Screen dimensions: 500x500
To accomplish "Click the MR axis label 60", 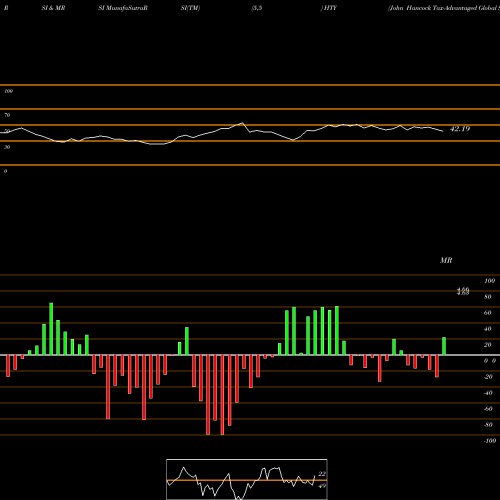I will [488, 313].
